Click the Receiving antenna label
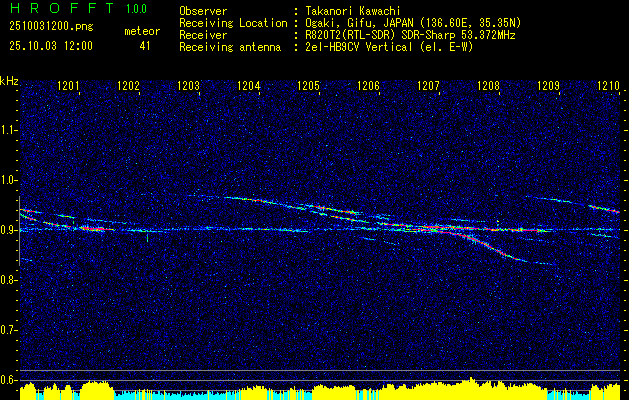Screen dimensions: 629x400 tap(230, 47)
